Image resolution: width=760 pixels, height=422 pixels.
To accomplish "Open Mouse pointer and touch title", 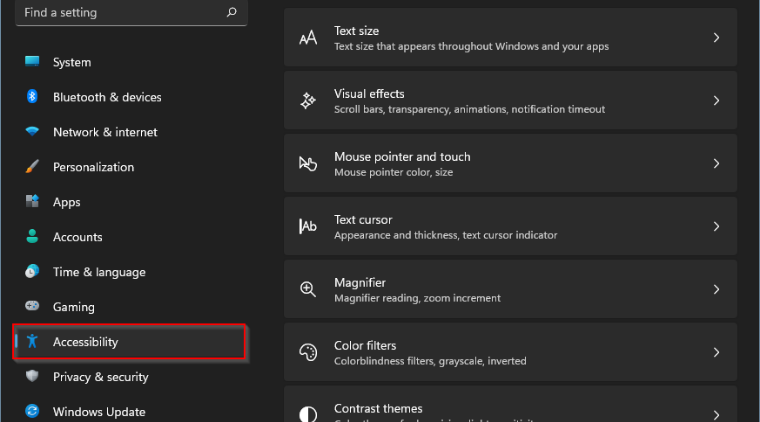I will (x=402, y=157).
